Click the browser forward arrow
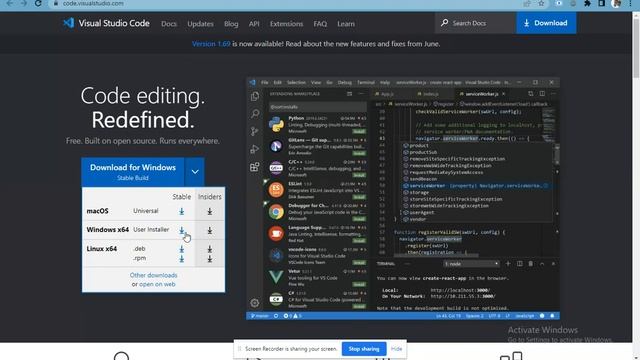The width and height of the screenshot is (640, 360). pyautogui.click(x=24, y=3)
